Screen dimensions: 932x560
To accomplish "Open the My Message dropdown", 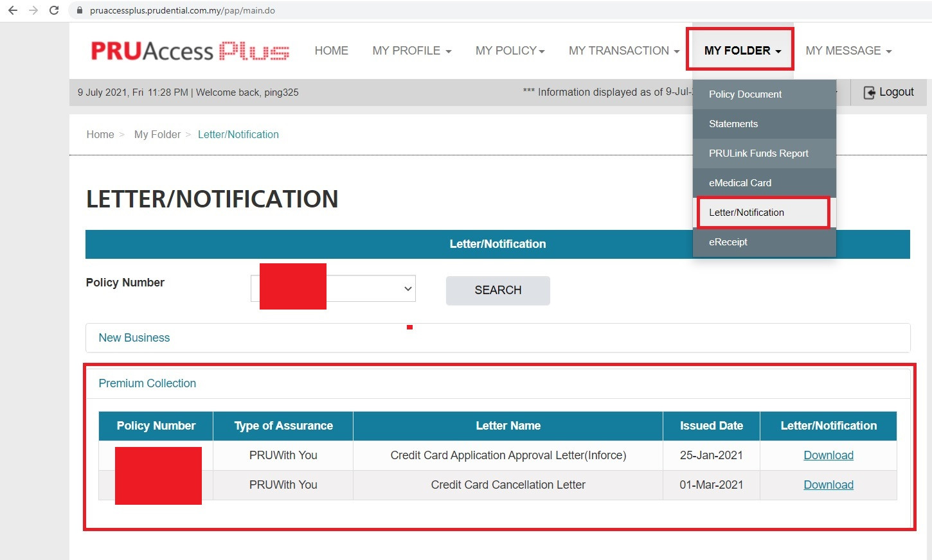I will click(x=848, y=51).
